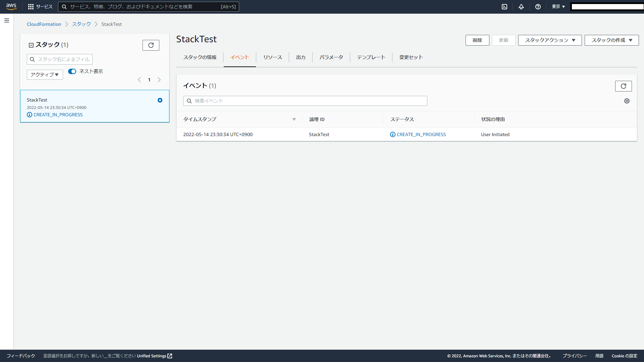Collapse the スタック panel header
The image size is (644, 362).
click(31, 45)
